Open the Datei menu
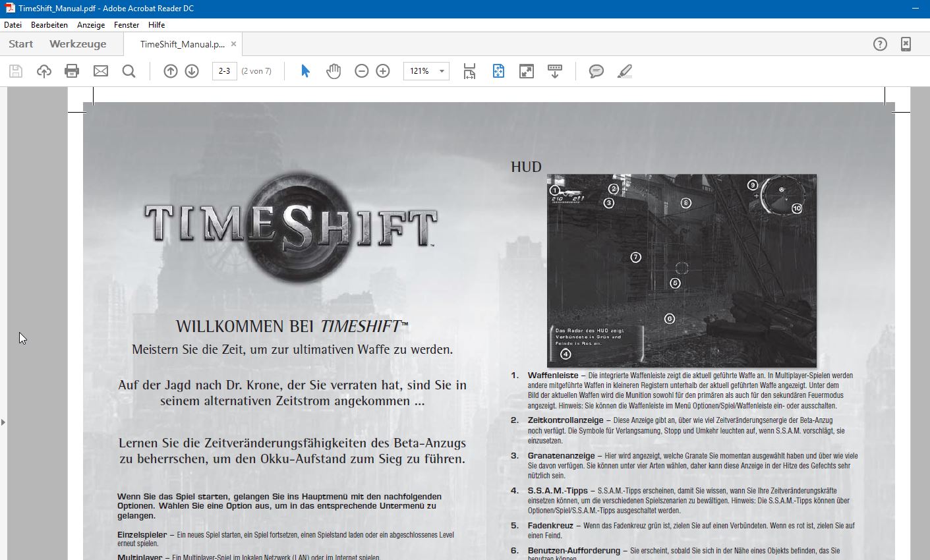930x560 pixels. (x=13, y=25)
